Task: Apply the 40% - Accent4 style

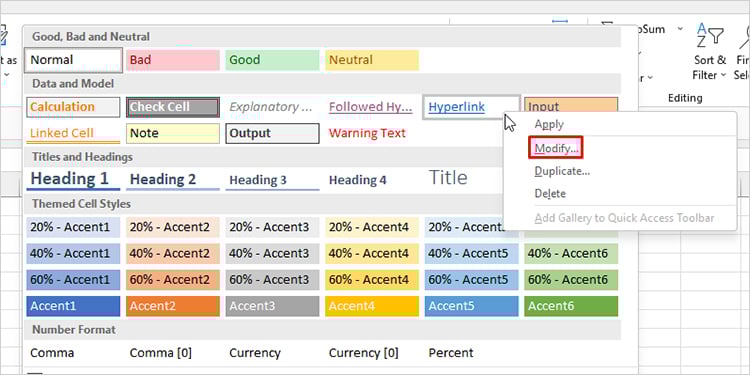Action: 372,254
